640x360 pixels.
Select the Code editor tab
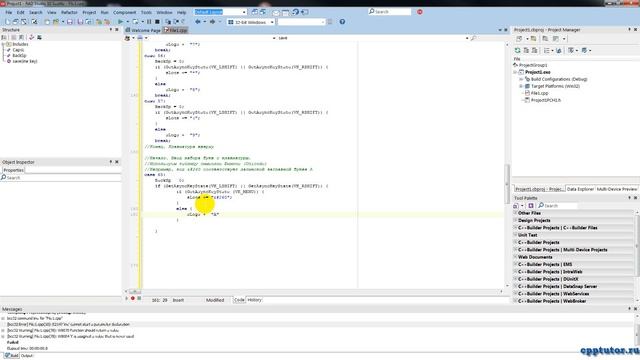click(x=239, y=300)
